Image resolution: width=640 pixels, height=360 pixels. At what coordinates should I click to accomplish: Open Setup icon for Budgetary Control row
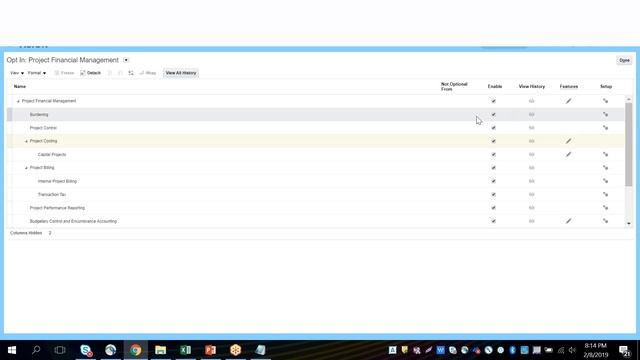pyautogui.click(x=605, y=221)
